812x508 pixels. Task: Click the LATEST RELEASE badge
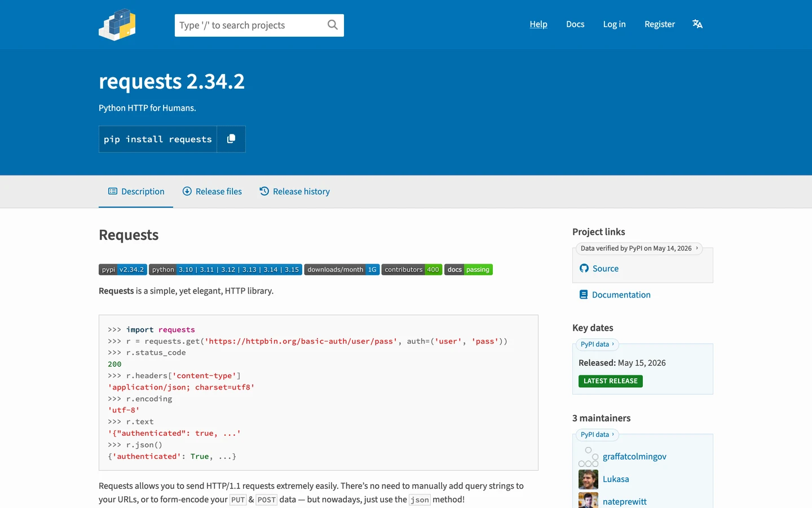pyautogui.click(x=611, y=381)
